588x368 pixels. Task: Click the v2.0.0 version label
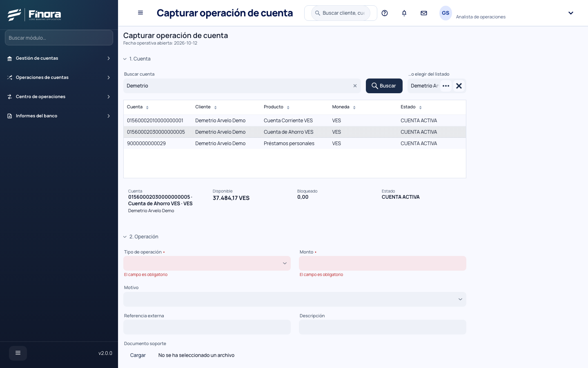pos(105,353)
